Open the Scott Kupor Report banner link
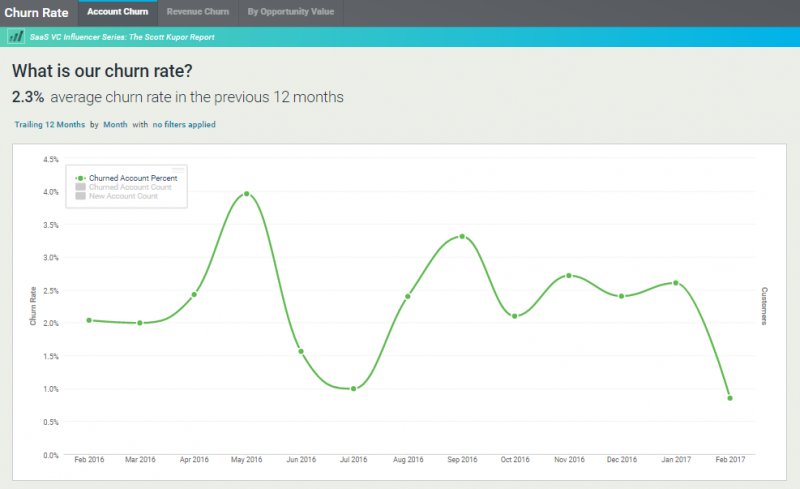800x489 pixels. click(x=122, y=37)
